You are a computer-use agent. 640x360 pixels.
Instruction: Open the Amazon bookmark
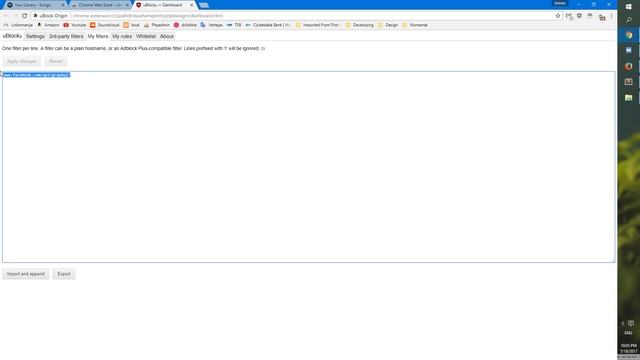coord(48,25)
